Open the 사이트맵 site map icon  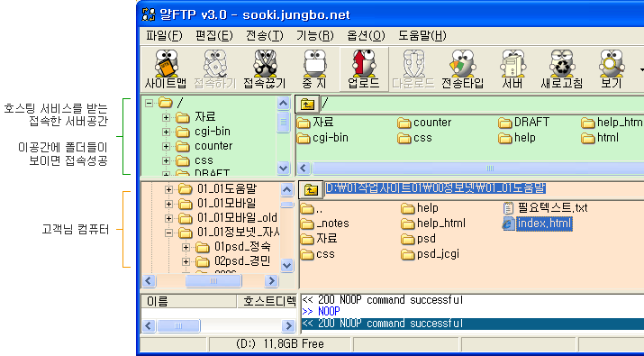click(166, 69)
